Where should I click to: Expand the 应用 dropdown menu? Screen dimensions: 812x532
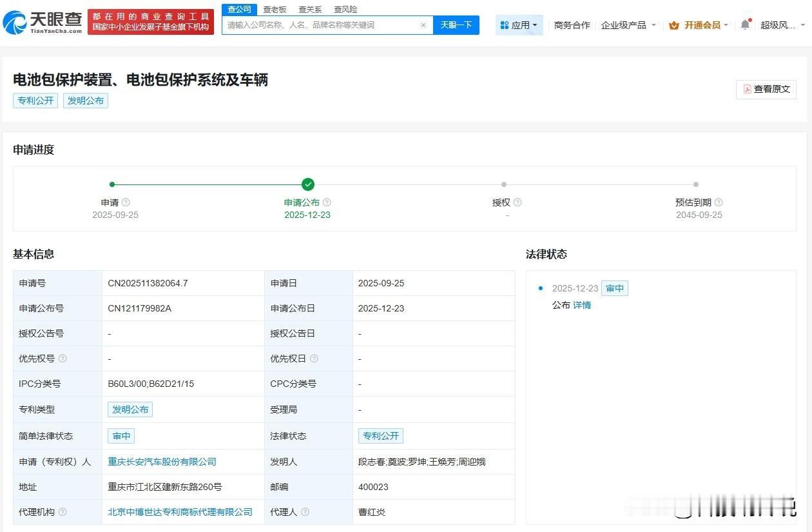[x=519, y=25]
